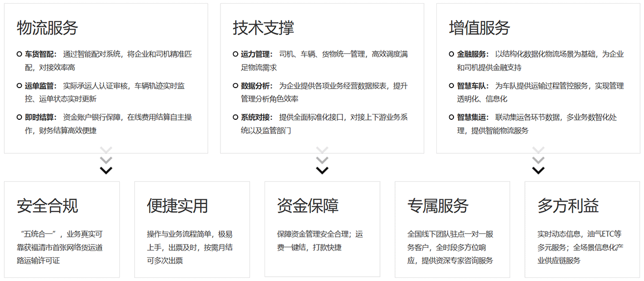The height and width of the screenshot is (281, 644).
Task: Click the circle bullet beside 即时结算
Action: [20, 117]
